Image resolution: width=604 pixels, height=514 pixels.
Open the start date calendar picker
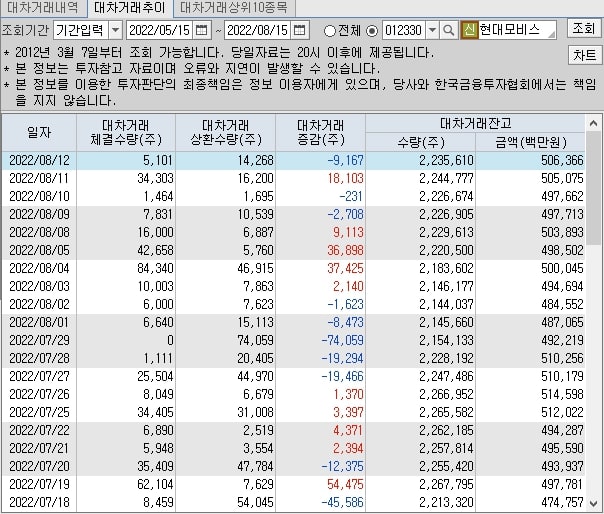pyautogui.click(x=201, y=30)
